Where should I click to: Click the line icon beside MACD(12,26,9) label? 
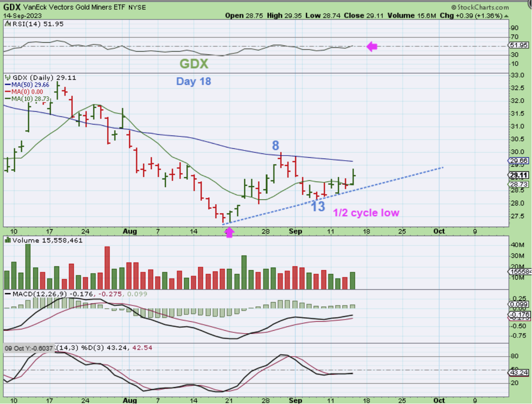click(x=8, y=294)
